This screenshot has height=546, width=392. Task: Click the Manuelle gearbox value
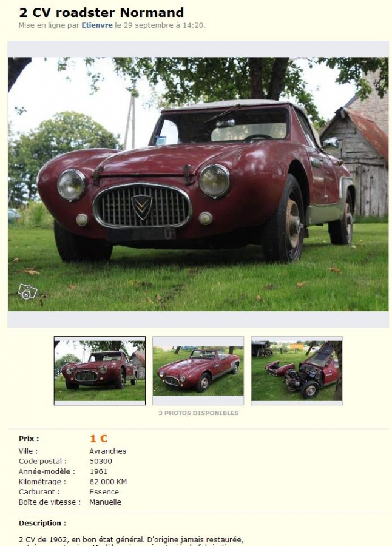105,502
